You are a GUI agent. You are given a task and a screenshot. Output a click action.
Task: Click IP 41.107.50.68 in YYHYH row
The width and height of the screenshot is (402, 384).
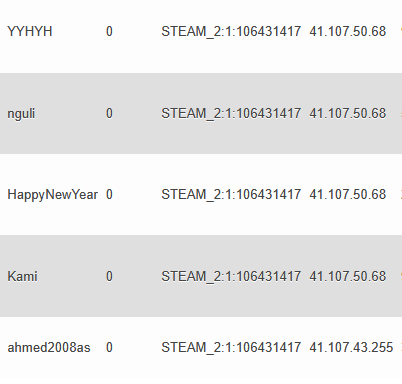(348, 32)
